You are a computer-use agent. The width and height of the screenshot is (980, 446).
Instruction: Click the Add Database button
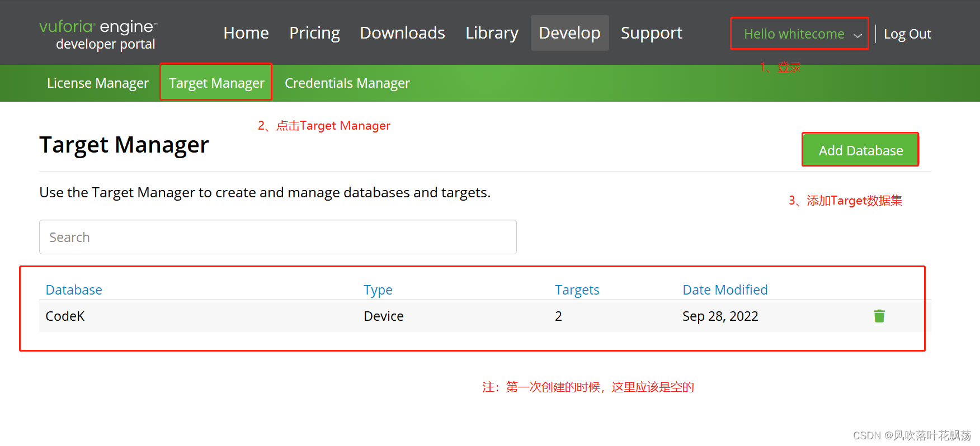tap(861, 150)
